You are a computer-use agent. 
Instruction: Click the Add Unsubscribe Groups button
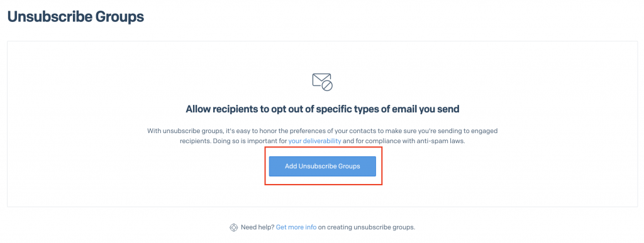[x=323, y=166]
